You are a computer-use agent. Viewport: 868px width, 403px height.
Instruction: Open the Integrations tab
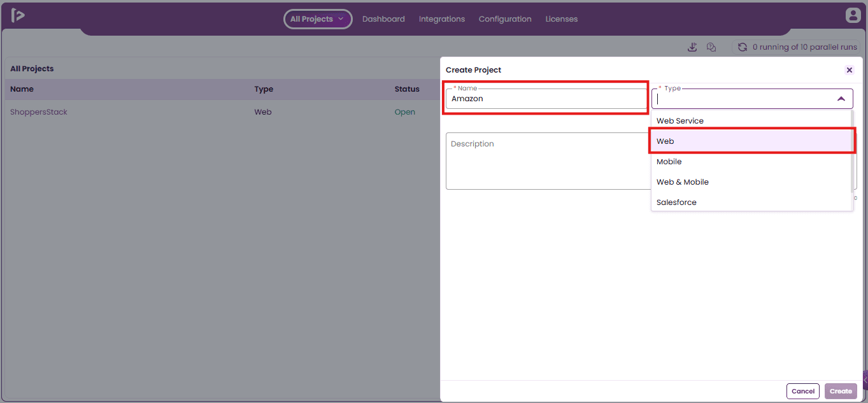tap(442, 19)
